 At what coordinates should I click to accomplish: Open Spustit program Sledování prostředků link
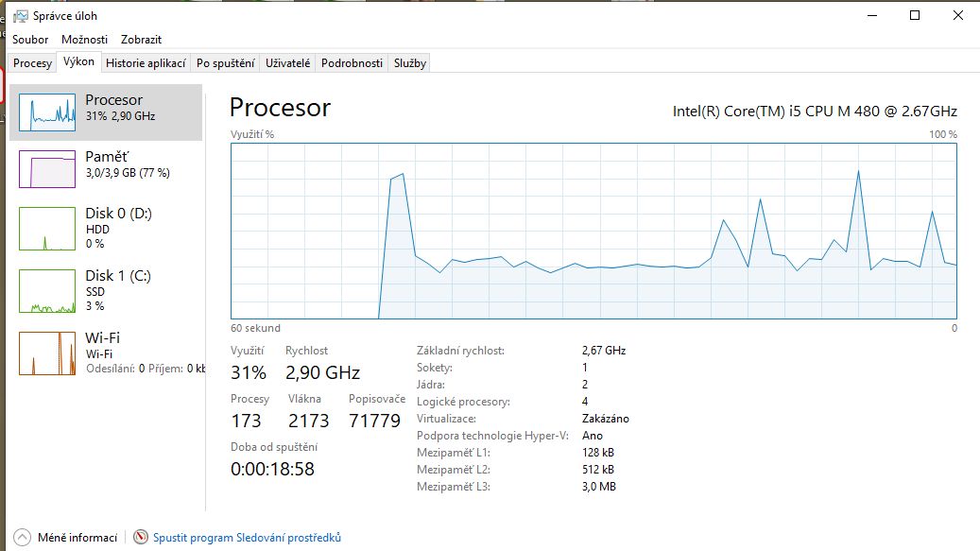pos(247,538)
